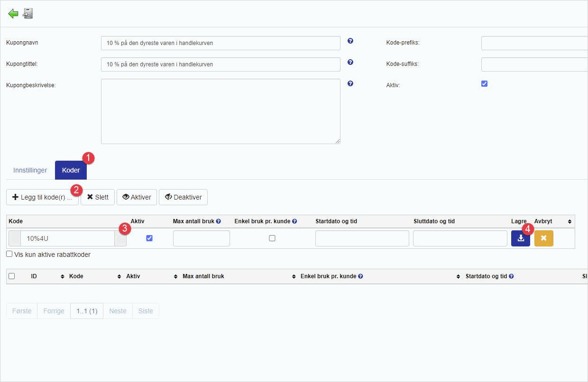Sort table by Kode column arrows
This screenshot has width=588, height=382.
(119, 276)
